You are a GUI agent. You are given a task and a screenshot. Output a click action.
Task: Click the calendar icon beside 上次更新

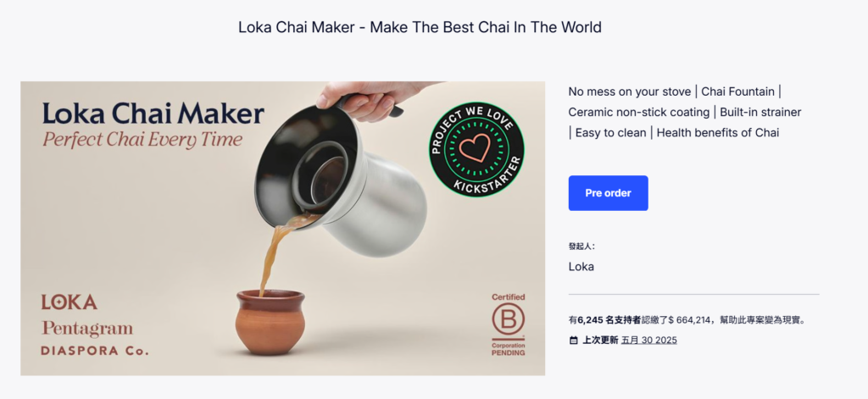tap(574, 341)
